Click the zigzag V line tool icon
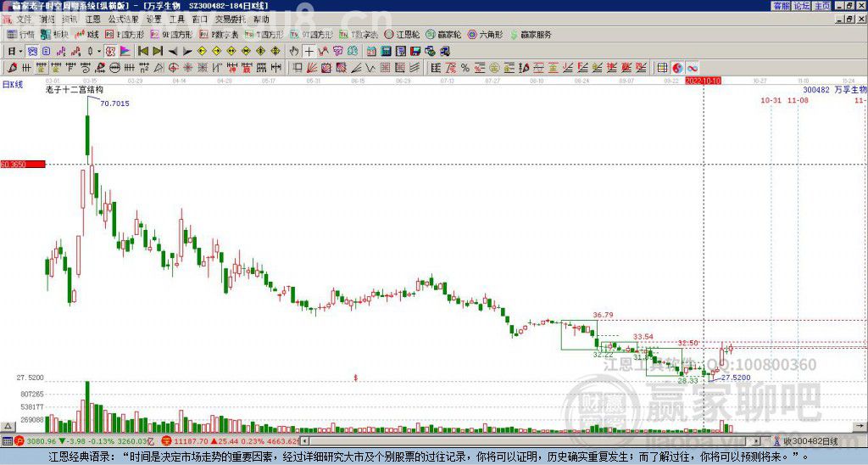 point(370,68)
